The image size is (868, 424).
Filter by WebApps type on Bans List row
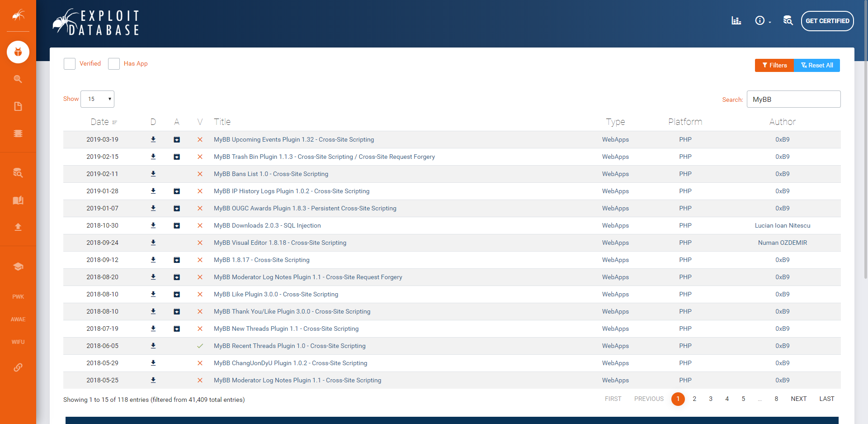(x=615, y=174)
